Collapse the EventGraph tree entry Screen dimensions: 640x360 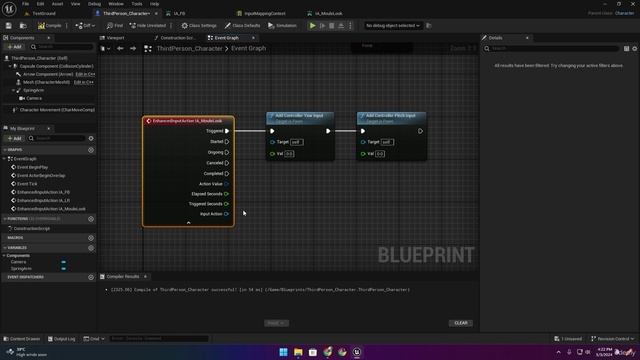[x=4, y=159]
